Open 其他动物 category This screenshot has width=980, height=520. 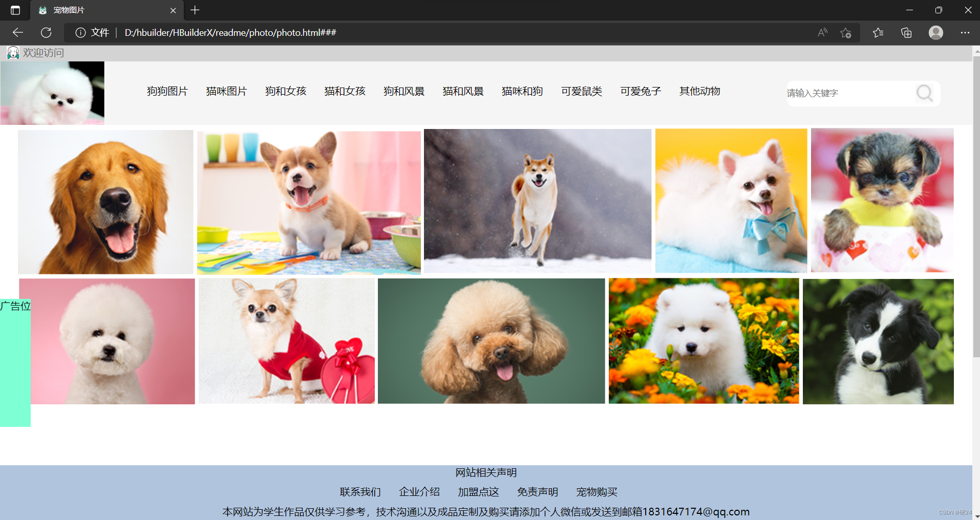click(700, 91)
